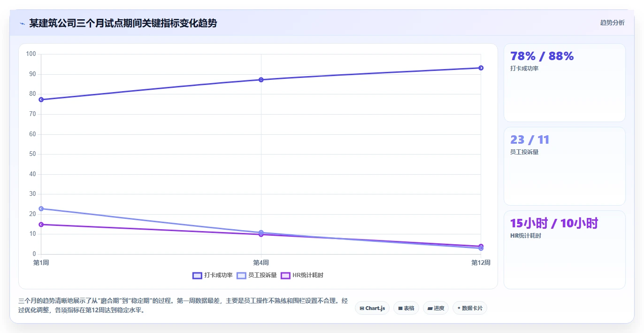Click the 100 y-axis label

click(x=31, y=54)
